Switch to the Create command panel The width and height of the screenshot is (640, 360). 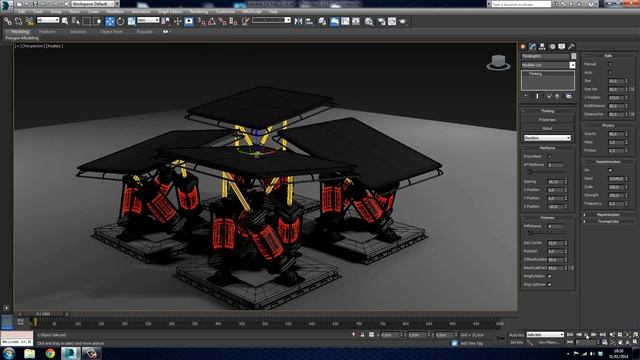point(523,47)
